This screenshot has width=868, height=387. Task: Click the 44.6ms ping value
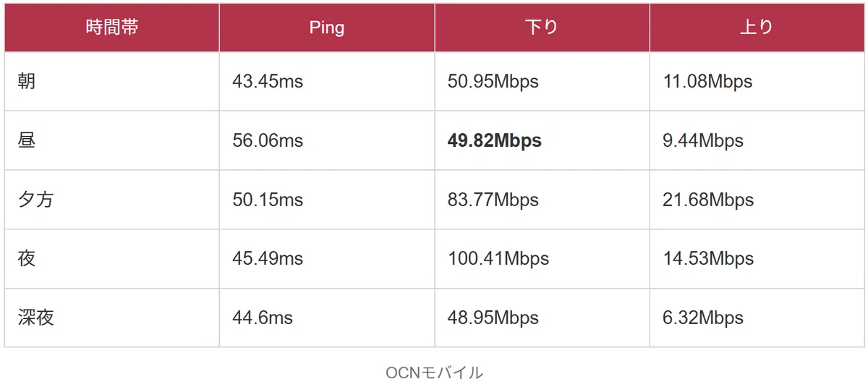[x=263, y=318]
